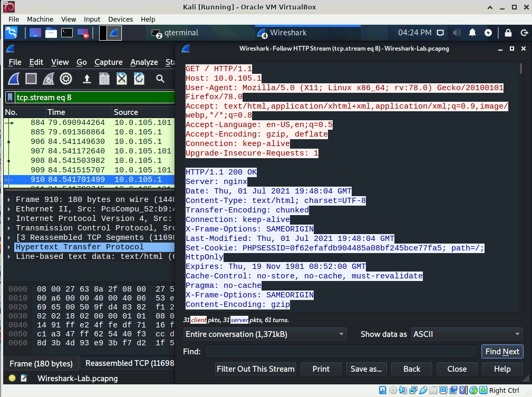Click the open capture file icon
Image resolution: width=532 pixels, height=397 pixels.
click(87, 79)
